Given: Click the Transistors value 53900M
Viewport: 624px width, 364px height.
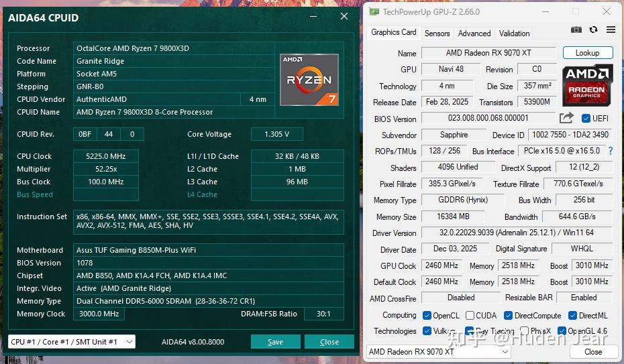Looking at the screenshot, I should click(537, 102).
